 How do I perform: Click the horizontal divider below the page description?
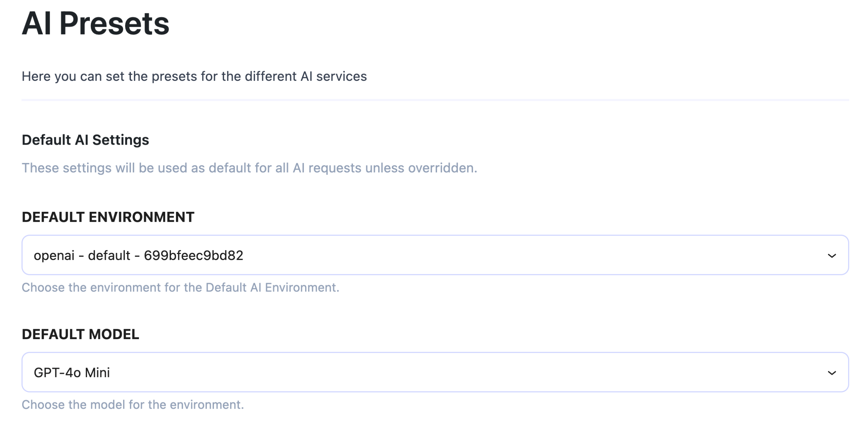tap(435, 100)
